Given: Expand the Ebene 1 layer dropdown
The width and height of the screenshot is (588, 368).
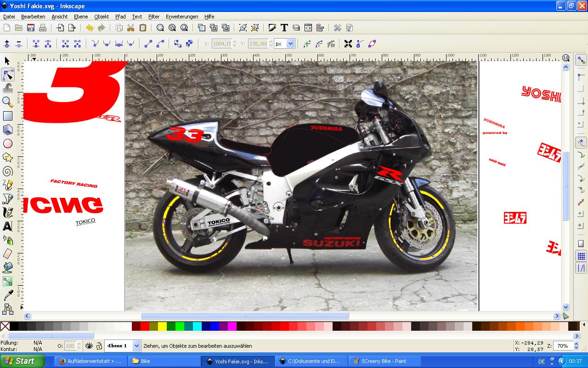Looking at the screenshot, I should [x=136, y=346].
